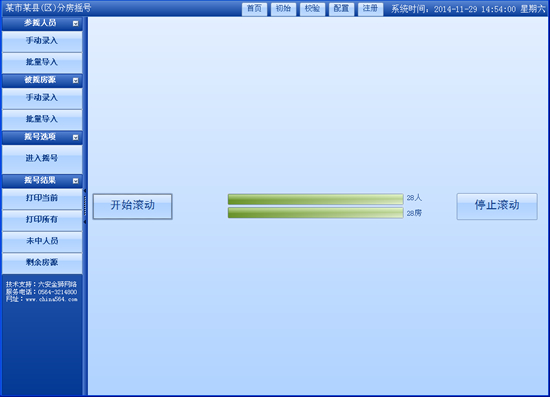
Task: Click the 系统时间 clock text
Action: [468, 9]
